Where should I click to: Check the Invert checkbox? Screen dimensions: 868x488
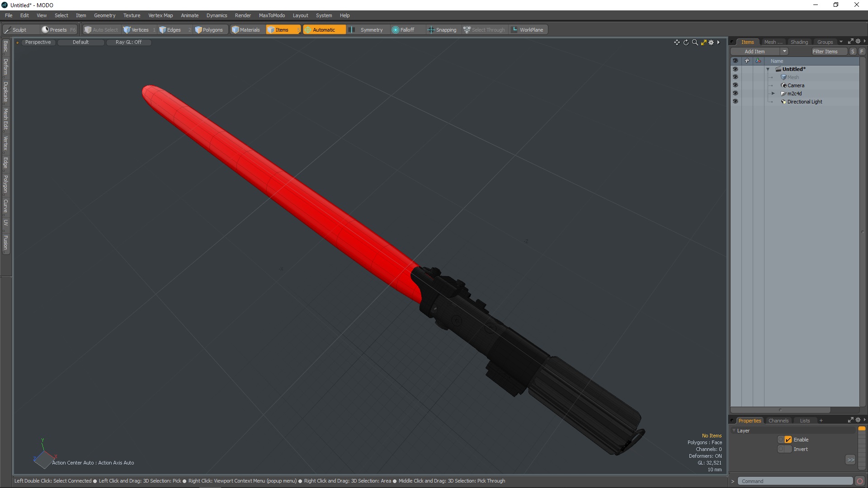click(788, 449)
